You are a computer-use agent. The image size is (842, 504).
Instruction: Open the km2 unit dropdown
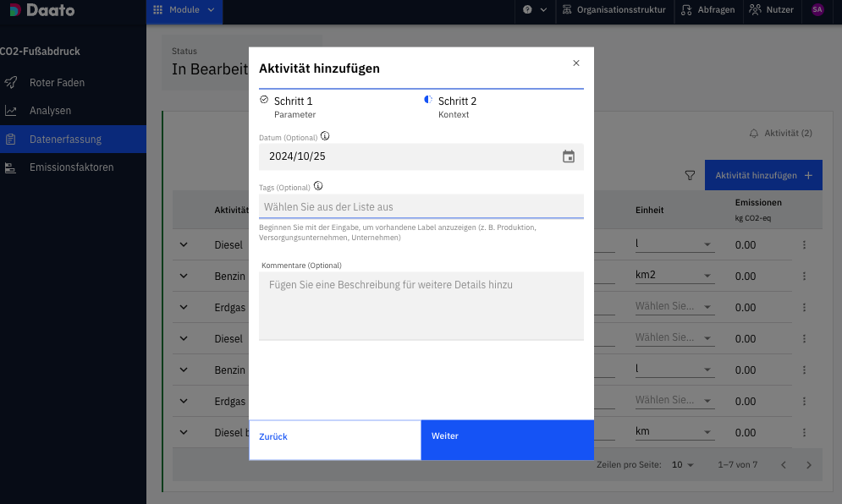pyautogui.click(x=674, y=275)
